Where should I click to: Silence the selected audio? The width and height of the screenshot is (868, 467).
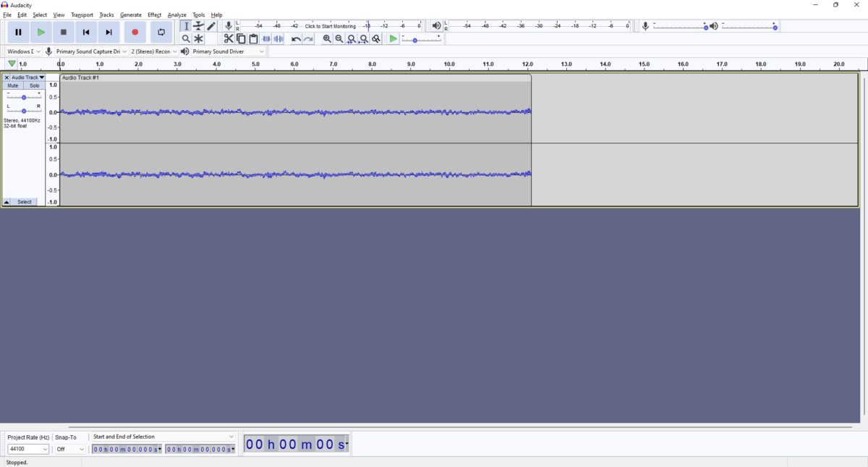[x=279, y=38]
